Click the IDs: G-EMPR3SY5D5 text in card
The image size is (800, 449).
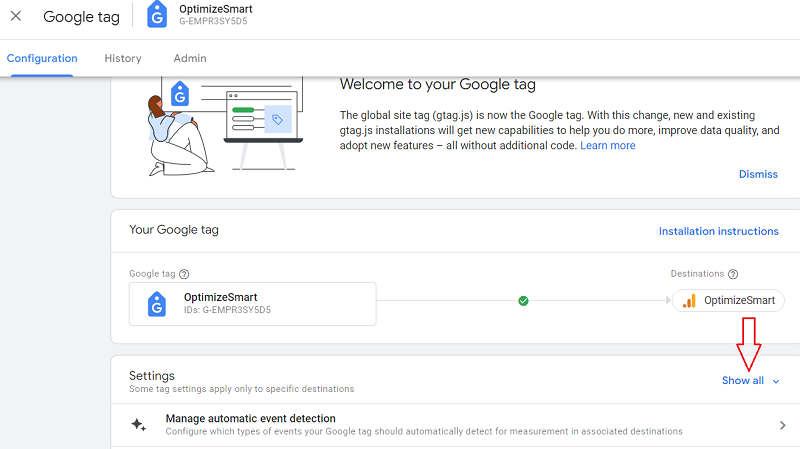click(227, 310)
